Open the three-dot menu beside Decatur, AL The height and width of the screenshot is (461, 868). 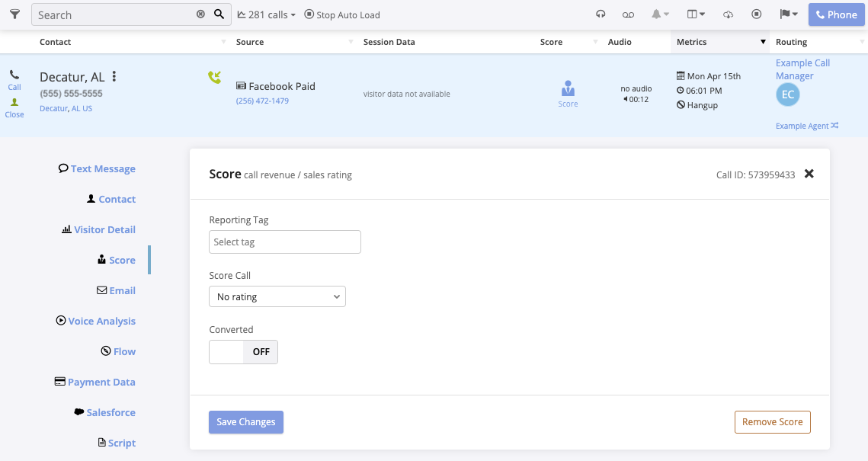[114, 76]
